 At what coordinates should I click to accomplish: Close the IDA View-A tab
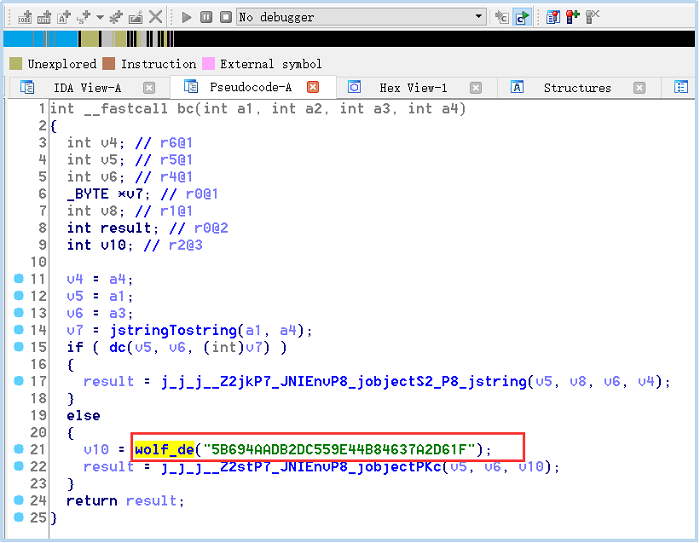[149, 88]
